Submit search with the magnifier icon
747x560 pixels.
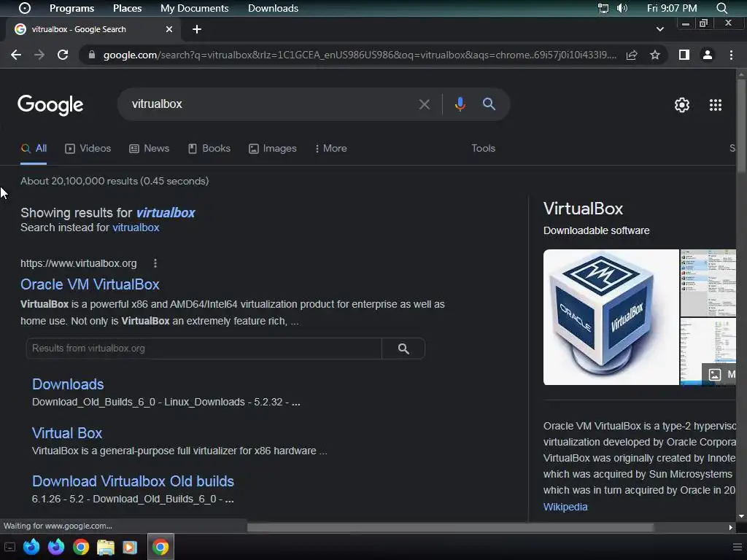pos(489,104)
